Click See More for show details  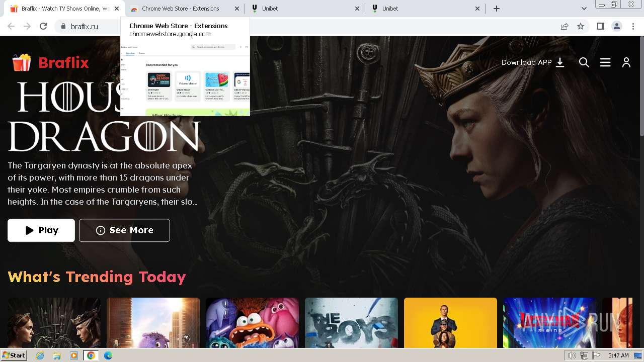click(124, 230)
